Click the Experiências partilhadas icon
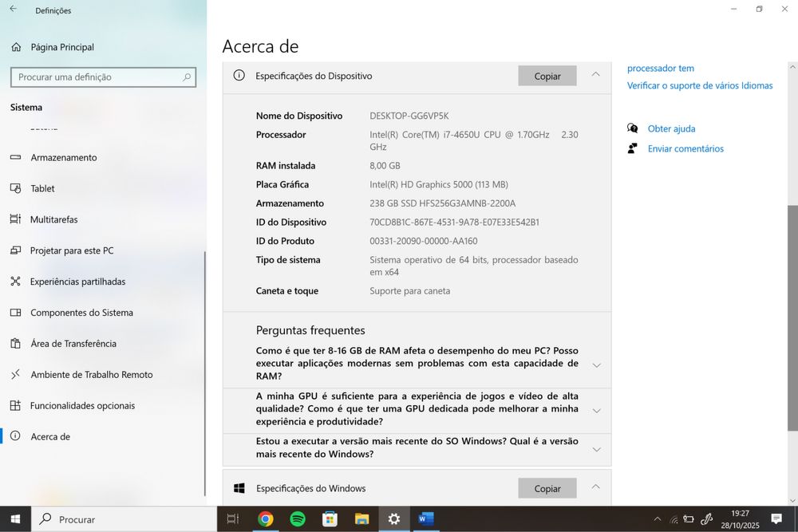Viewport: 798px width, 532px height. 16,282
